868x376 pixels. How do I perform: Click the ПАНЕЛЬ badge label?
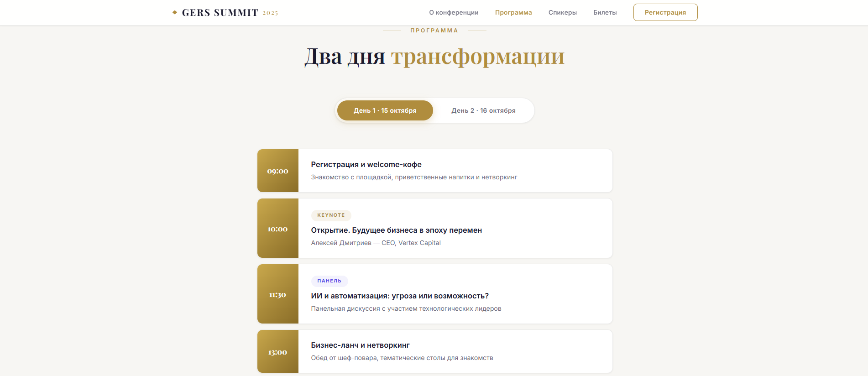pyautogui.click(x=329, y=281)
